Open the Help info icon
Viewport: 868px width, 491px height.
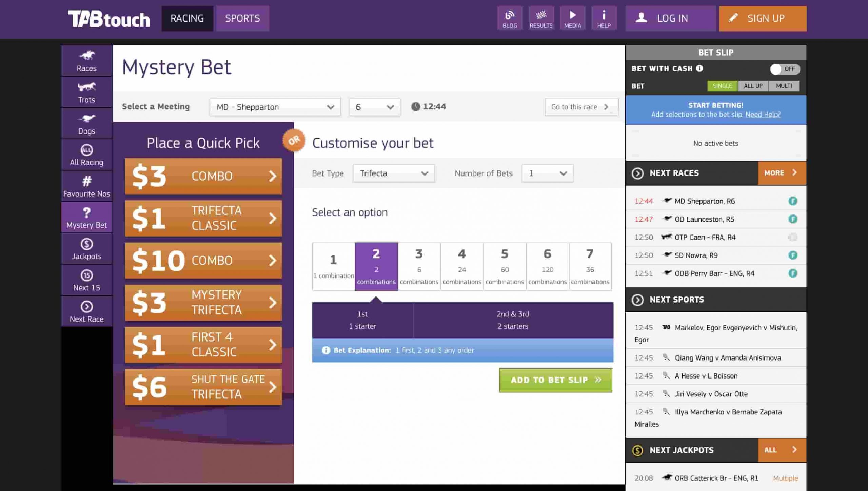click(x=604, y=18)
